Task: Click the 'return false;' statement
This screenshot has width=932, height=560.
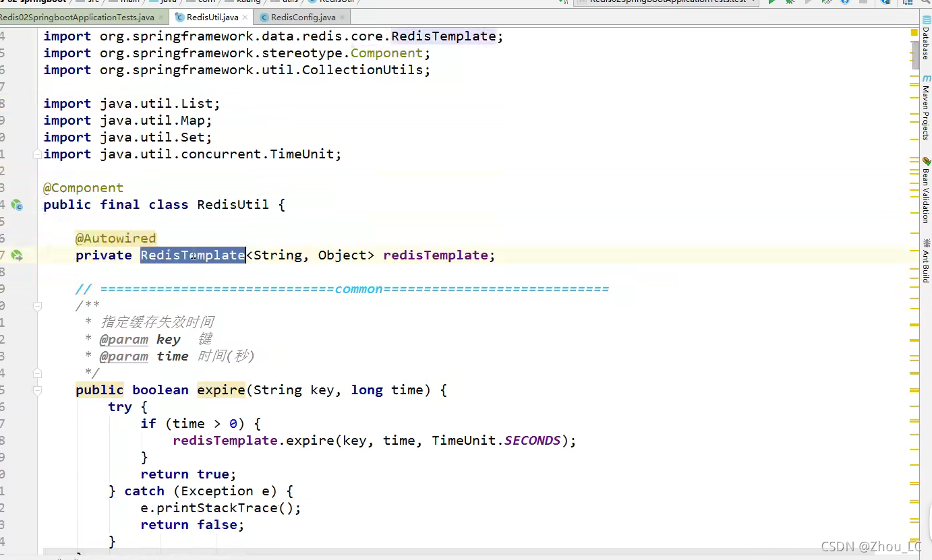Action: pos(192,525)
